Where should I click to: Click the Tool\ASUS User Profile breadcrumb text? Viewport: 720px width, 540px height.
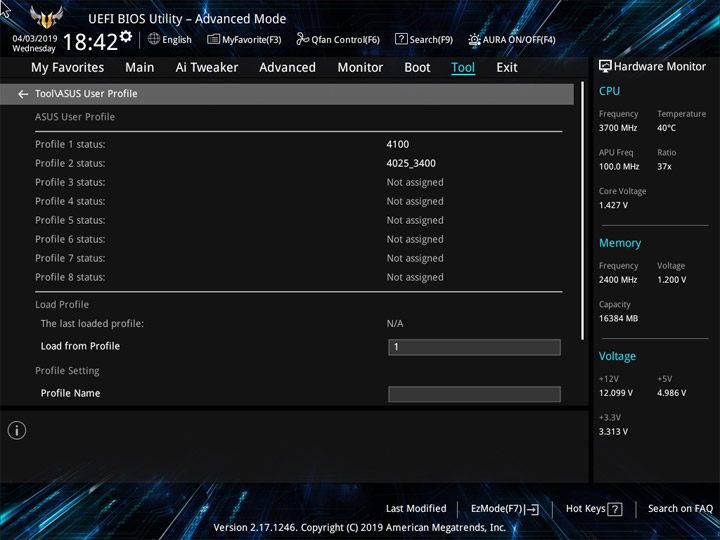click(x=86, y=94)
